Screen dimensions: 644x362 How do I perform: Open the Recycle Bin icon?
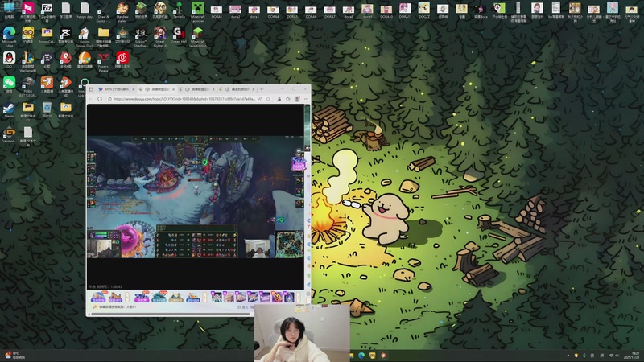[47, 110]
